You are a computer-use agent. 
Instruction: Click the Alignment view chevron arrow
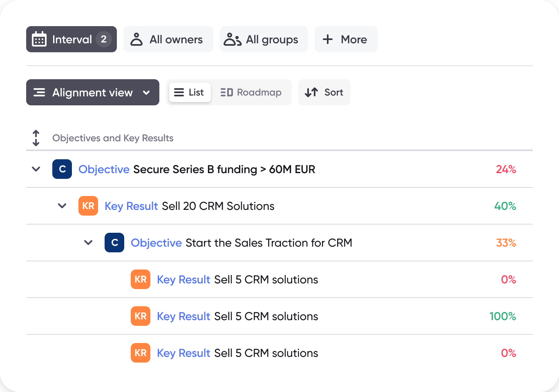(146, 93)
